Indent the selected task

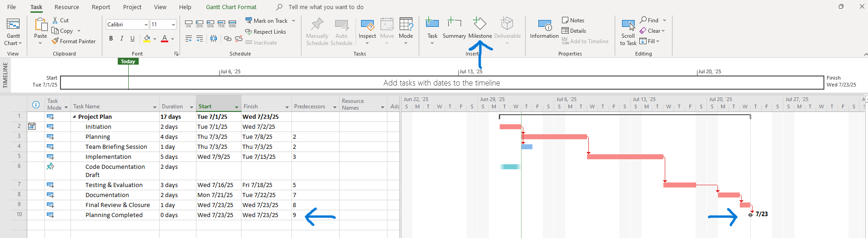[x=200, y=39]
